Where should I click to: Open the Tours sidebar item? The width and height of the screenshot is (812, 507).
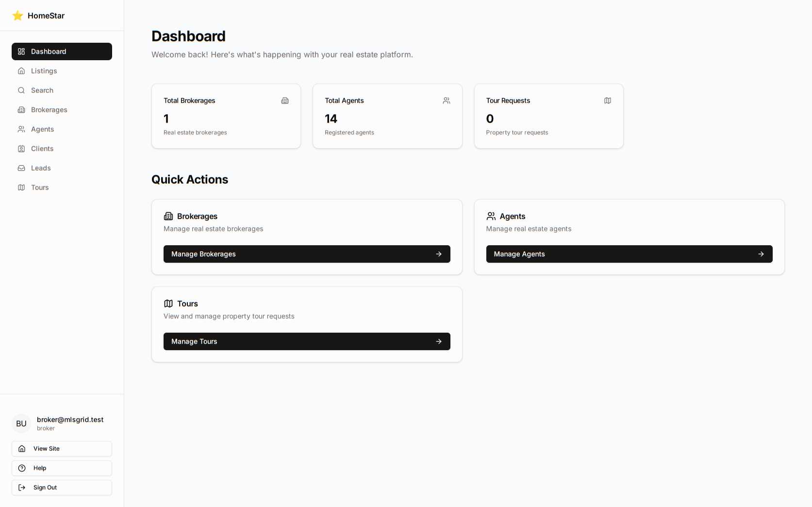pos(40,187)
